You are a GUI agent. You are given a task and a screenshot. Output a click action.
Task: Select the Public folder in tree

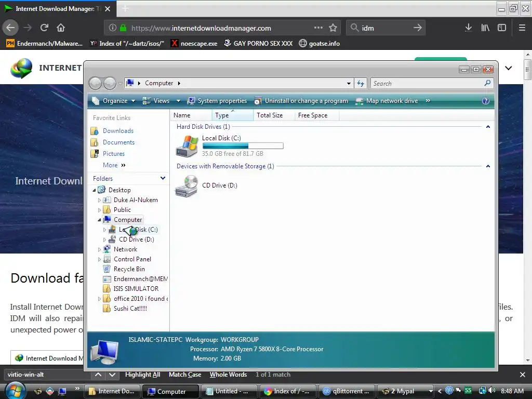122,210
